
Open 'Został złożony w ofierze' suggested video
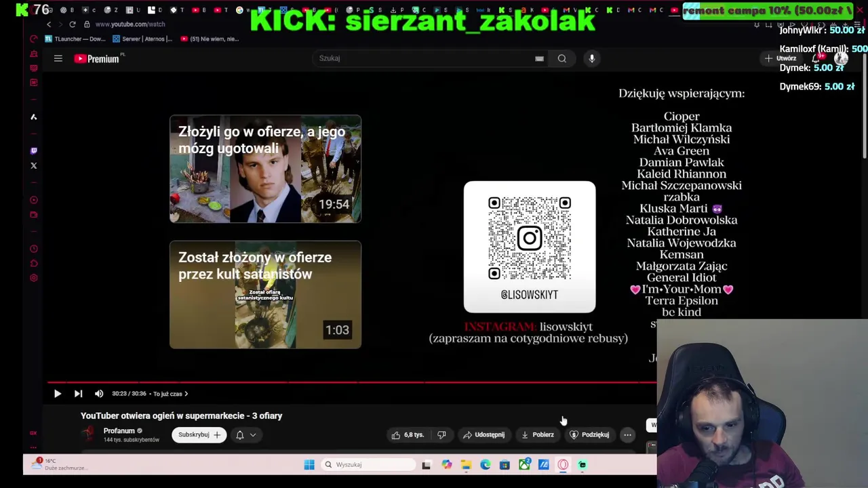pyautogui.click(x=265, y=295)
